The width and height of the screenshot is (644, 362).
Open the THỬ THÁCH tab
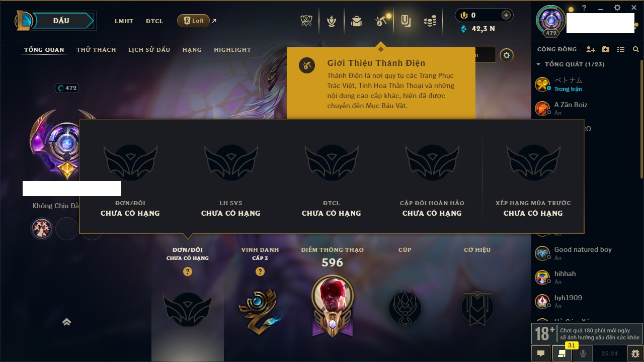(x=96, y=50)
